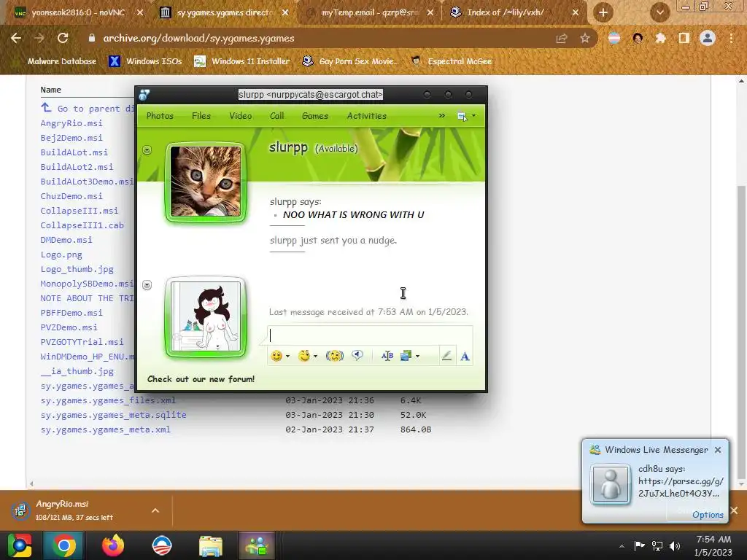Collapse your own display picture with the lower arrow

147,285
